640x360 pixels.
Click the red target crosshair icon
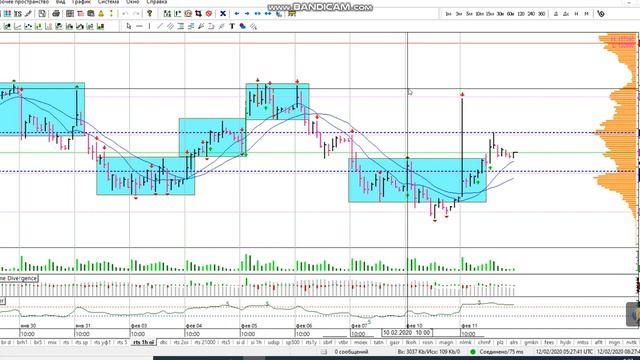(188, 13)
